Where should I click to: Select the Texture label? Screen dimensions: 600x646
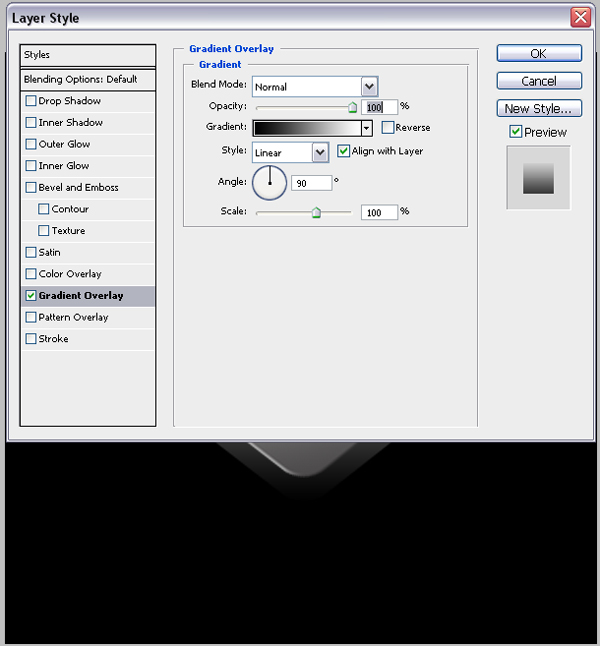pos(68,230)
